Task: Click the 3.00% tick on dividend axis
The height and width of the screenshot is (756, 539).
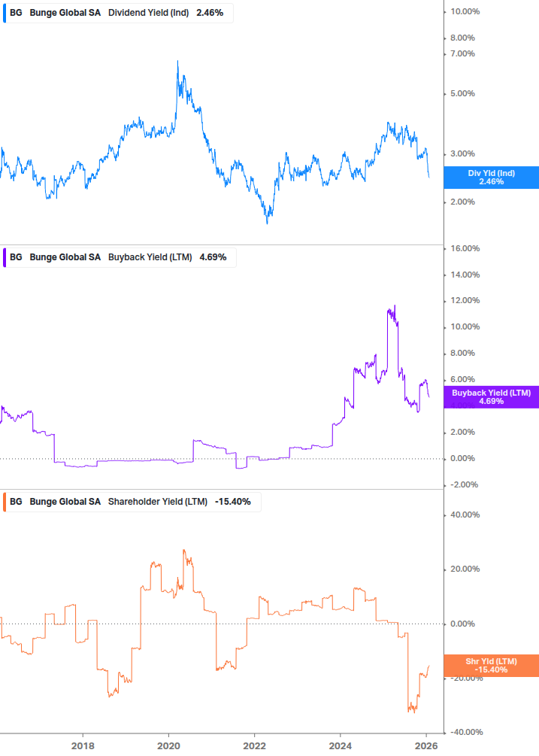Action: [462, 153]
